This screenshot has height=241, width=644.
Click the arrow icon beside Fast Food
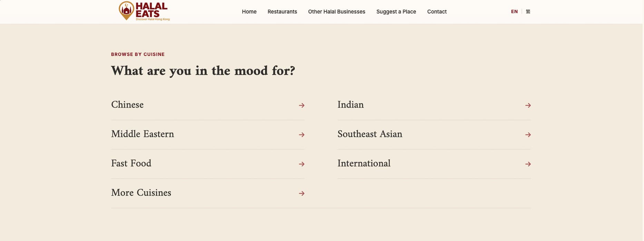coord(302,164)
